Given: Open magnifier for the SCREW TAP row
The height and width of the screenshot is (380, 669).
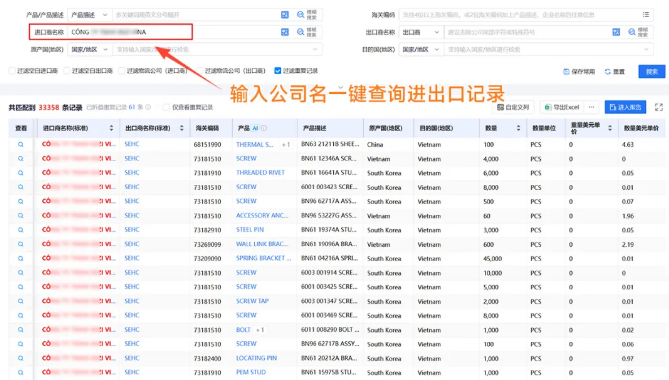Looking at the screenshot, I should pos(20,301).
